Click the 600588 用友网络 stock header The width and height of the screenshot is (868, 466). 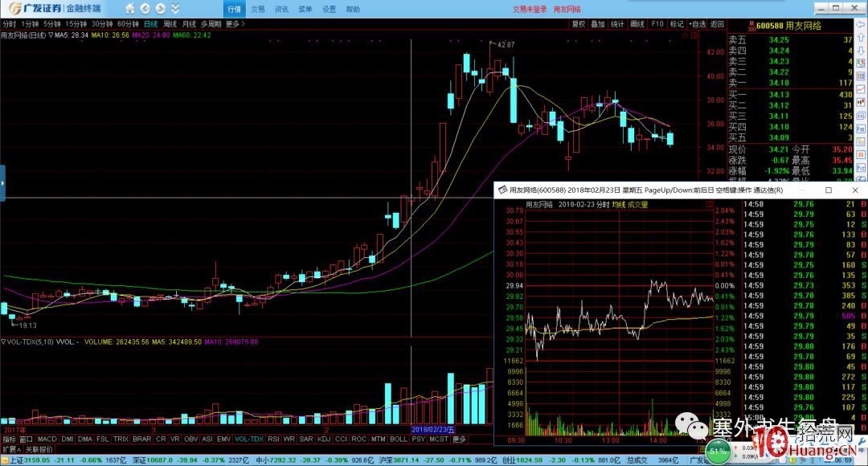(x=788, y=26)
